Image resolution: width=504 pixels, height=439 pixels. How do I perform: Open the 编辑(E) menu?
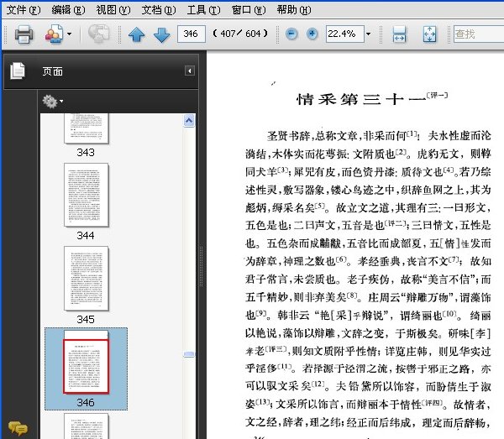69,10
